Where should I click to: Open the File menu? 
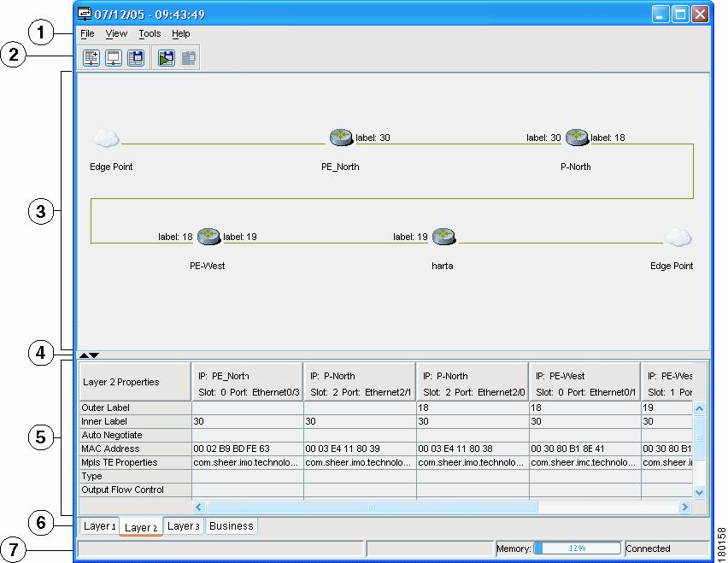(x=87, y=34)
